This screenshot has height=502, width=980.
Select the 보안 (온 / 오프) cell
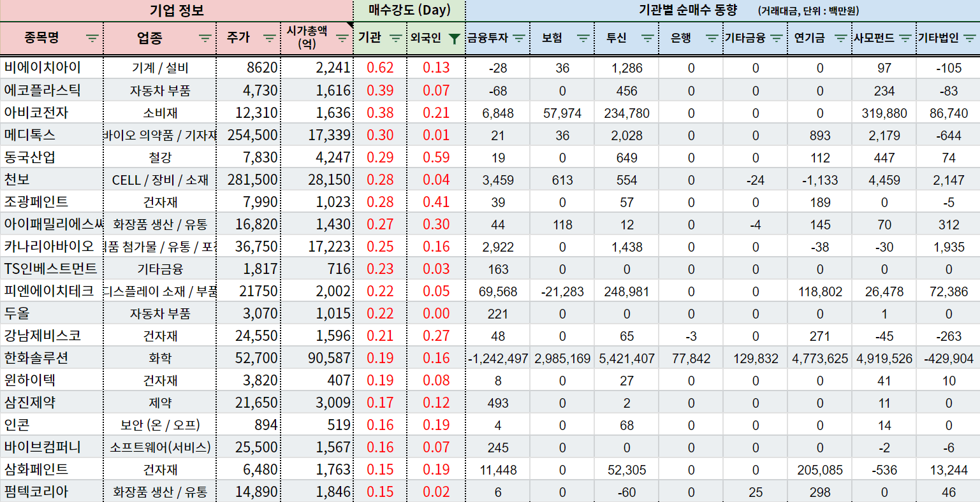click(x=160, y=424)
